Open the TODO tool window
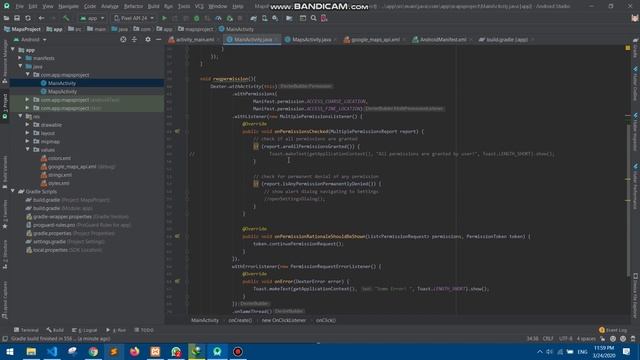This screenshot has height=360, width=640. (x=144, y=330)
